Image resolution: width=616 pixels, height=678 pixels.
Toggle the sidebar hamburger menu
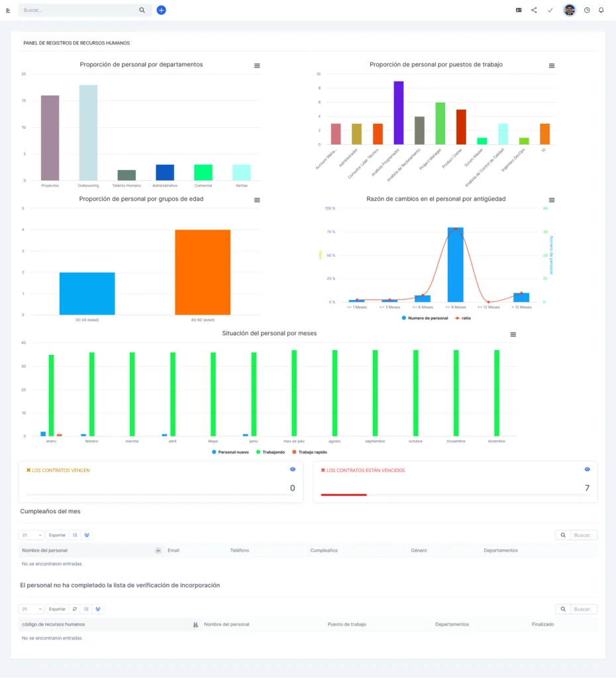coord(8,11)
